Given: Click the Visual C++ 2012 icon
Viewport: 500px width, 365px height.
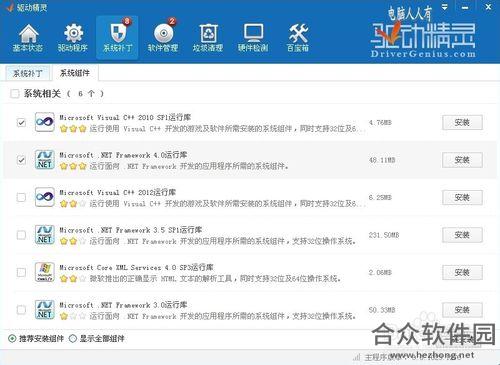Looking at the screenshot, I should point(45,197).
